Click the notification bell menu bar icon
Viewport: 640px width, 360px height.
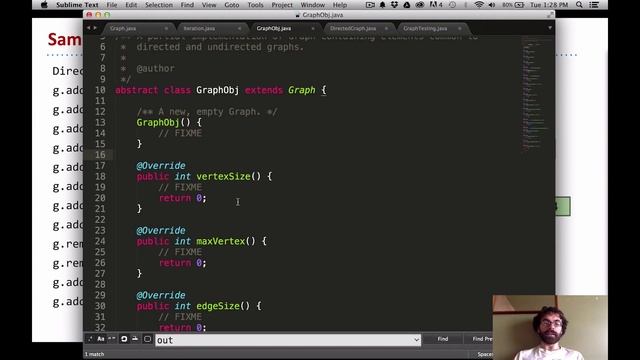click(x=382, y=5)
